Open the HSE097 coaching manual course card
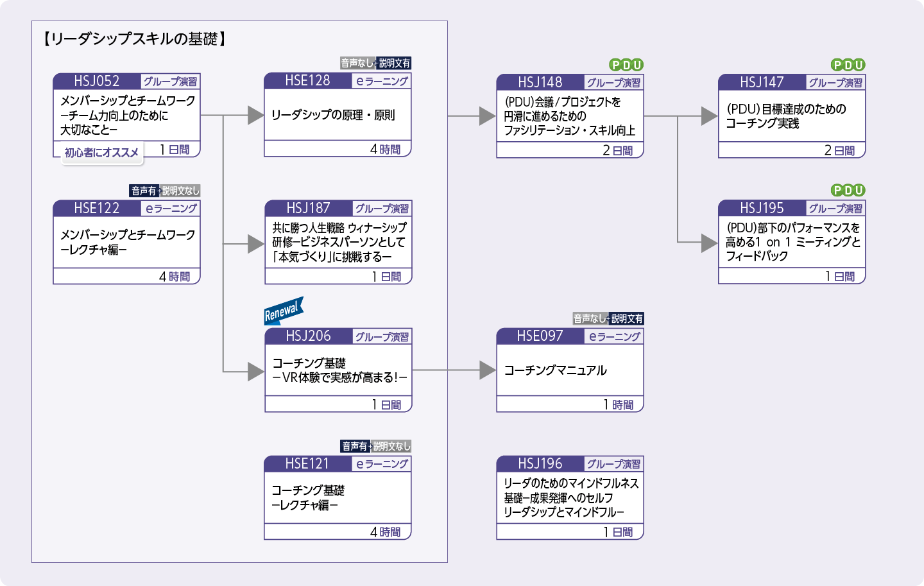The width and height of the screenshot is (924, 586). point(570,370)
